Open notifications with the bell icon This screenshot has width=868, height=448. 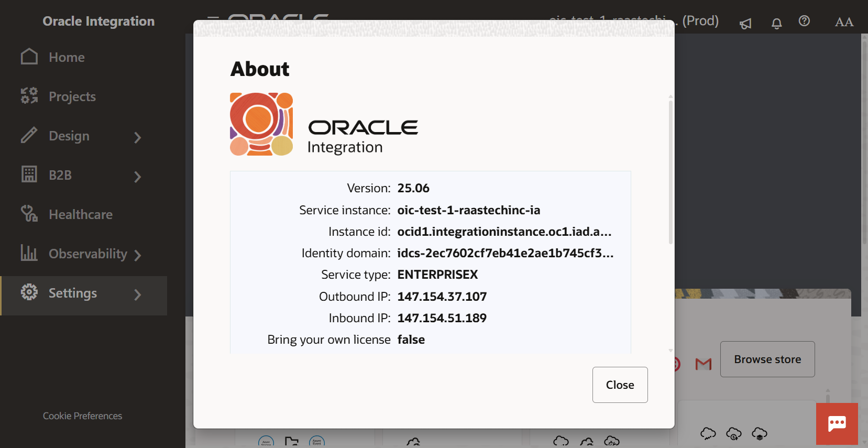pyautogui.click(x=776, y=23)
